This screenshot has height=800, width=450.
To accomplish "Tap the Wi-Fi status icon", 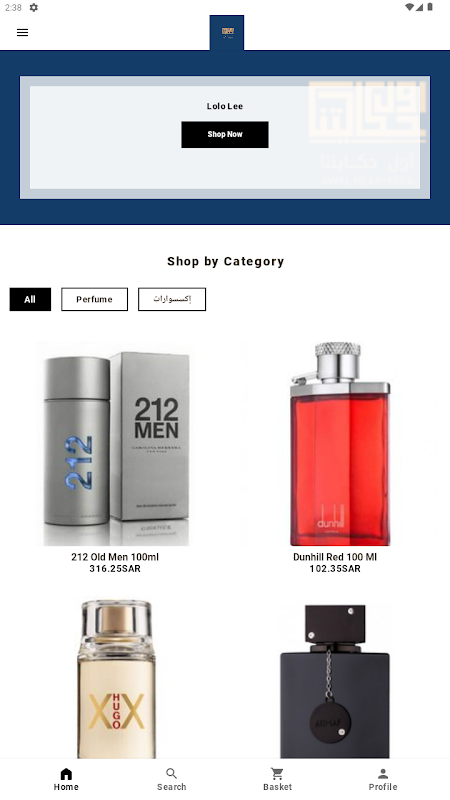I will click(409, 7).
